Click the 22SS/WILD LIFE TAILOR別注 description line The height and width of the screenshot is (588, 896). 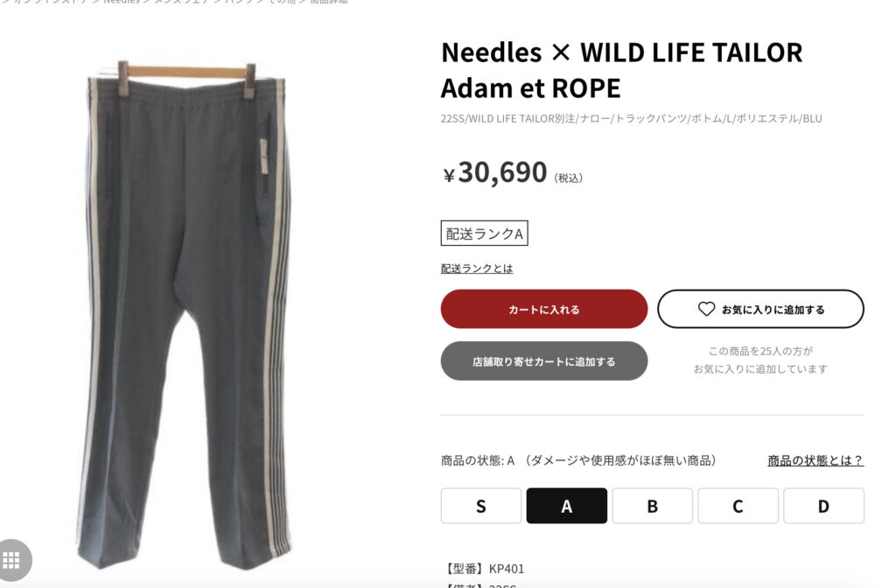(x=632, y=119)
